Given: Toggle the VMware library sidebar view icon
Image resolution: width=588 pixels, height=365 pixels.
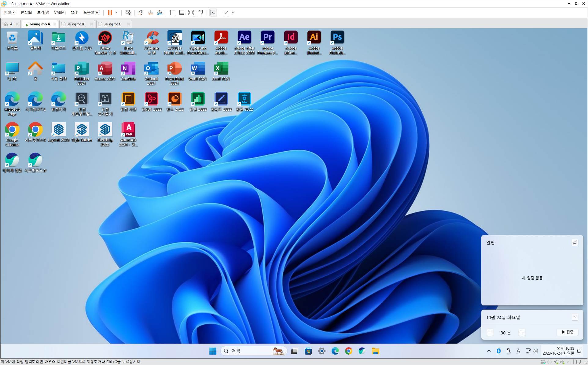Looking at the screenshot, I should 173,13.
